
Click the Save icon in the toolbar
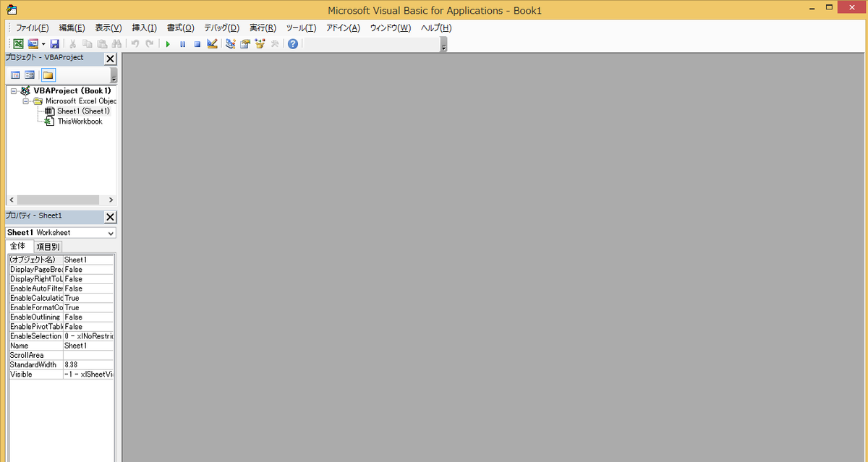pyautogui.click(x=54, y=43)
